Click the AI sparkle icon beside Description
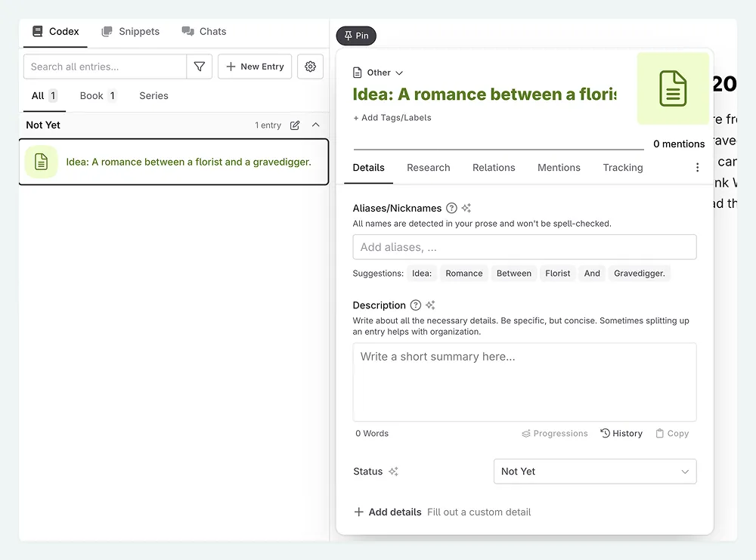Image resolution: width=756 pixels, height=560 pixels. (x=430, y=305)
